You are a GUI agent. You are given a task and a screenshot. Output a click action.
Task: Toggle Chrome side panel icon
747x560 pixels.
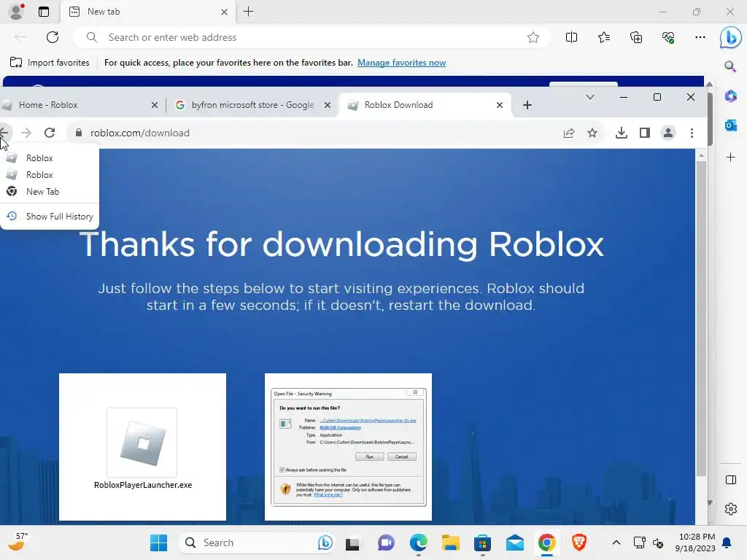tap(645, 133)
